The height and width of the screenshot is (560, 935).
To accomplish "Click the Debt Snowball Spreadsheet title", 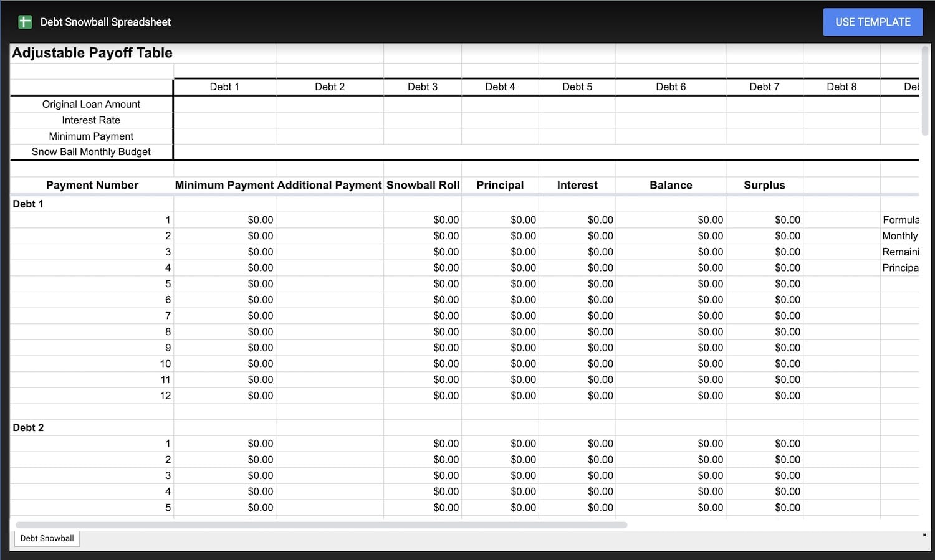I will pyautogui.click(x=105, y=22).
